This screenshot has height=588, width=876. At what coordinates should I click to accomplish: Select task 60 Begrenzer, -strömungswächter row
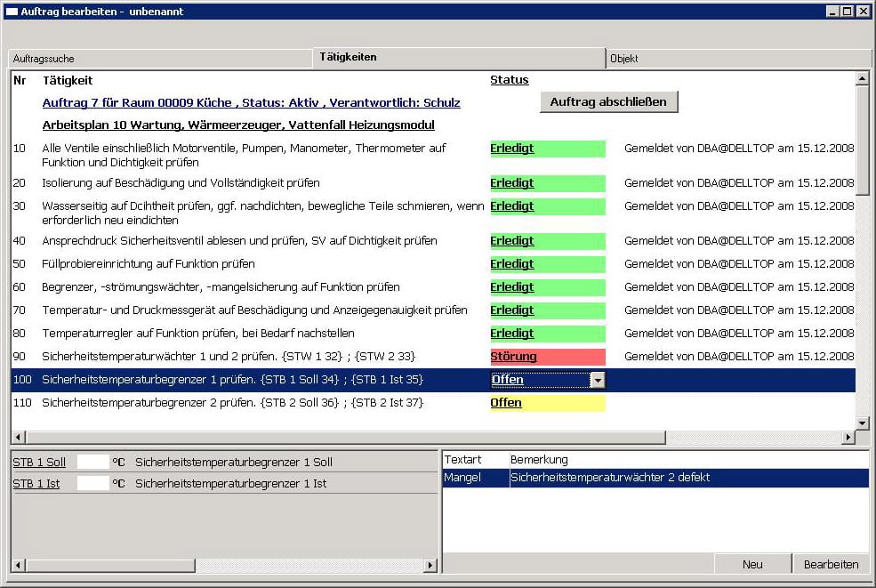[x=221, y=287]
